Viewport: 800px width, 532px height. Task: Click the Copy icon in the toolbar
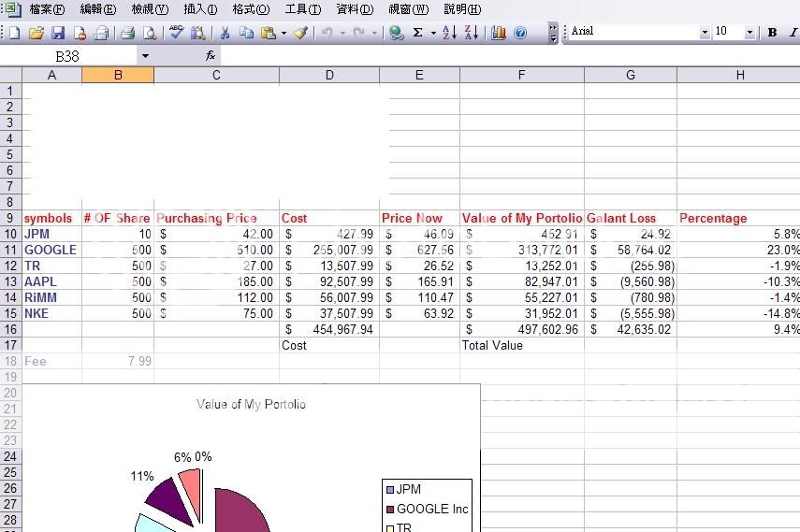pyautogui.click(x=246, y=33)
